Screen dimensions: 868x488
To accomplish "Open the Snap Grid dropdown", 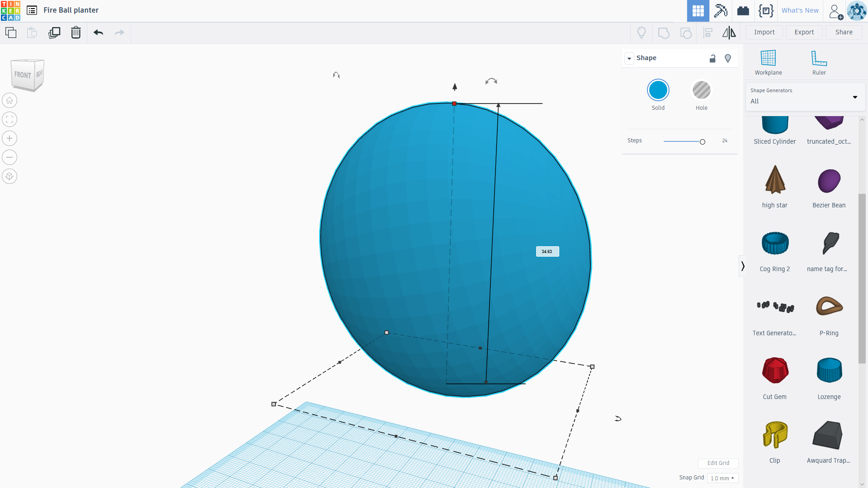I will (x=722, y=478).
